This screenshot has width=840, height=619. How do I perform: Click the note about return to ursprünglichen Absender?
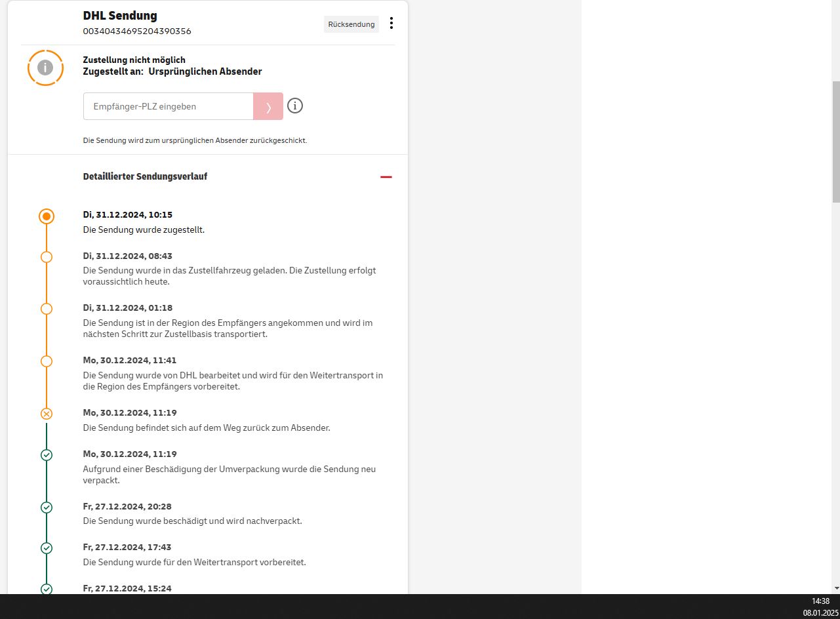click(195, 140)
